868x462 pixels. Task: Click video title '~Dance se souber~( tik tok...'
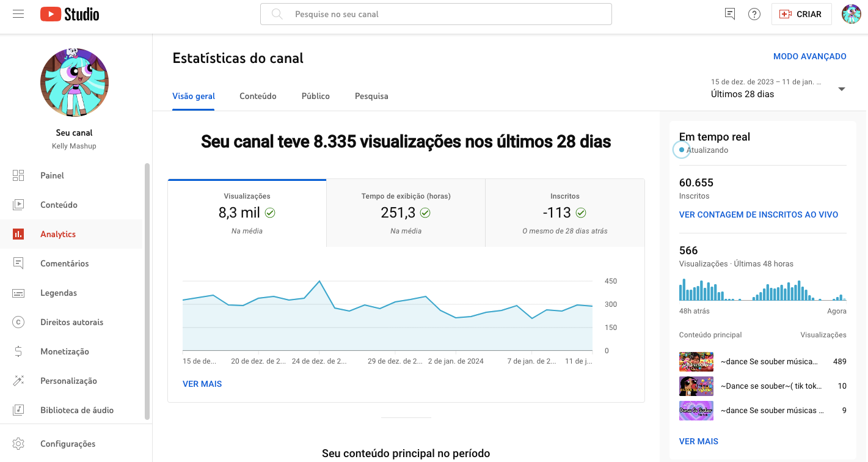[771, 386]
